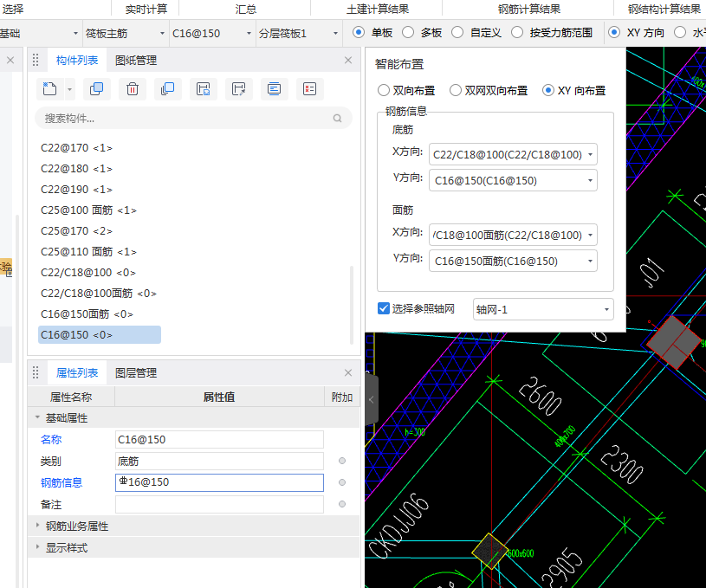Viewport: 706px width, 588px height.
Task: Select the XY 方向 radio button
Action: pos(614,32)
